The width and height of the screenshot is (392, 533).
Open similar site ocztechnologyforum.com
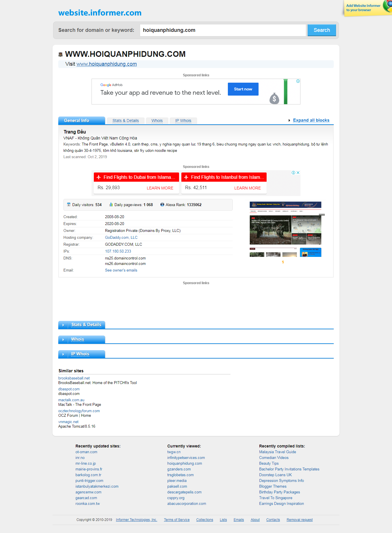79,411
